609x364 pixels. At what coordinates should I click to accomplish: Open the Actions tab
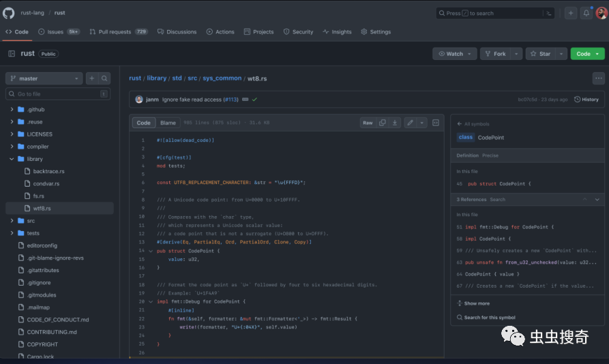coord(220,32)
